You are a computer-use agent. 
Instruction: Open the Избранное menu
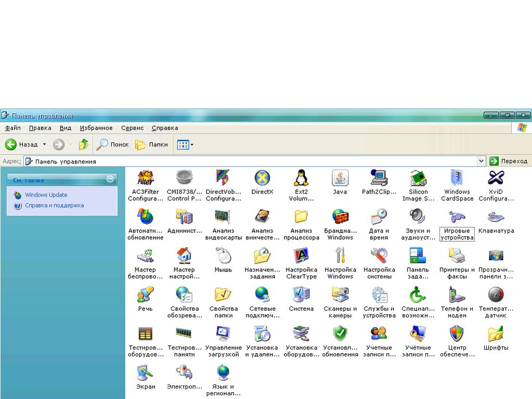(x=96, y=128)
